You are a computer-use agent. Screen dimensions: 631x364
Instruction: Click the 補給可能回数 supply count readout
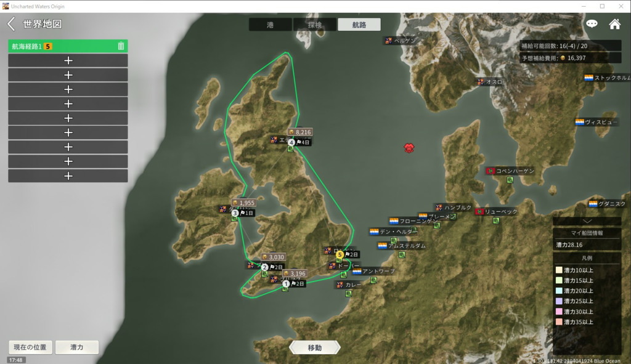coord(570,46)
